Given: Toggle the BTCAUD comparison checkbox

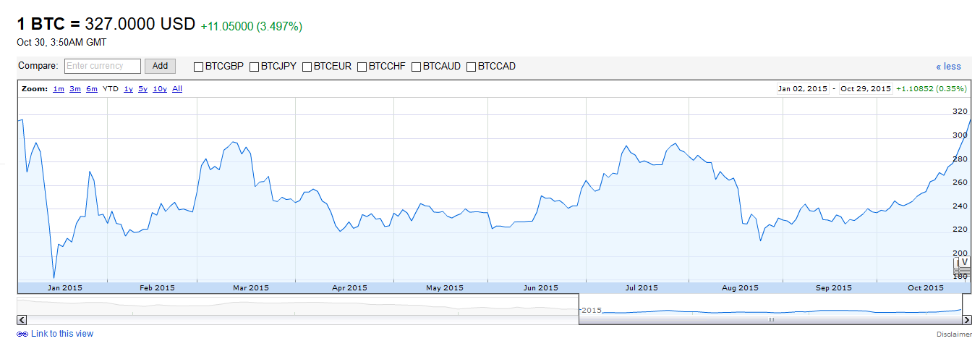Looking at the screenshot, I should coord(416,67).
